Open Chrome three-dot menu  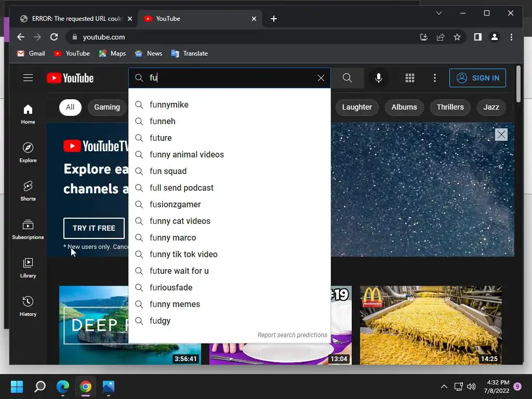coord(511,37)
